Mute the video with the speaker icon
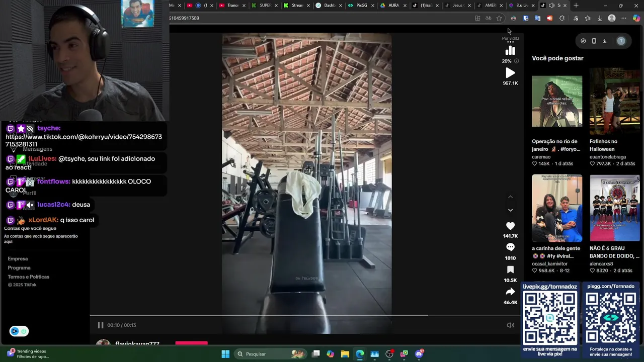This screenshot has height=362, width=644. pyautogui.click(x=510, y=325)
